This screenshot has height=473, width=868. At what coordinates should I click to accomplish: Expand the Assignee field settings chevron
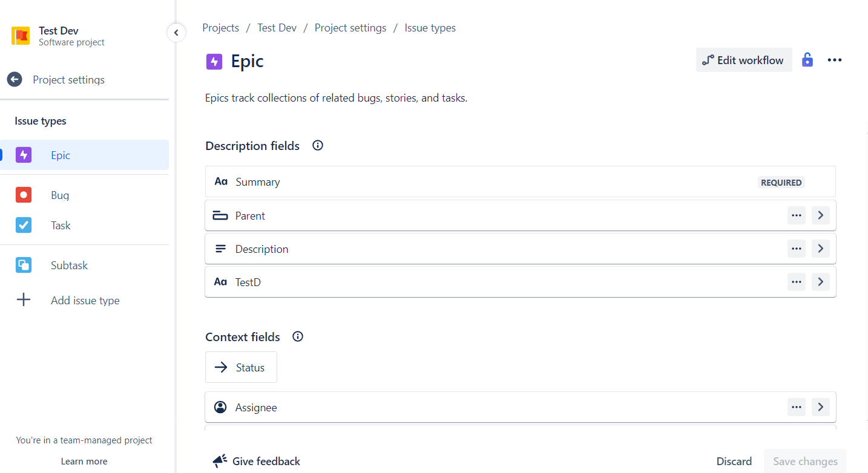pos(820,406)
